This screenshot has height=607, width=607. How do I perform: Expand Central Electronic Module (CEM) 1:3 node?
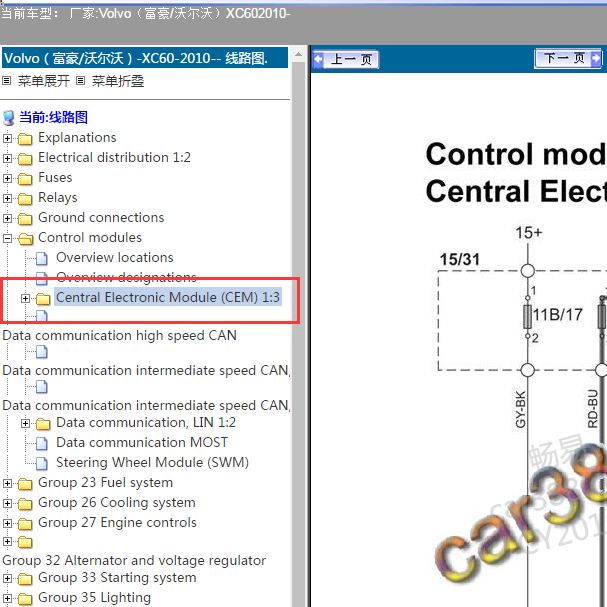coord(26,298)
